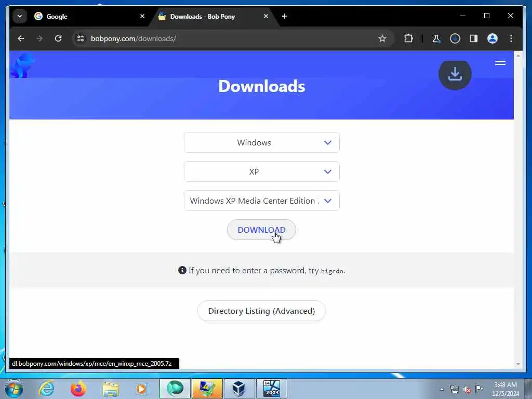Close the Downloads - Bob Pony tab
Viewport: 532px width, 399px height.
pos(266,16)
